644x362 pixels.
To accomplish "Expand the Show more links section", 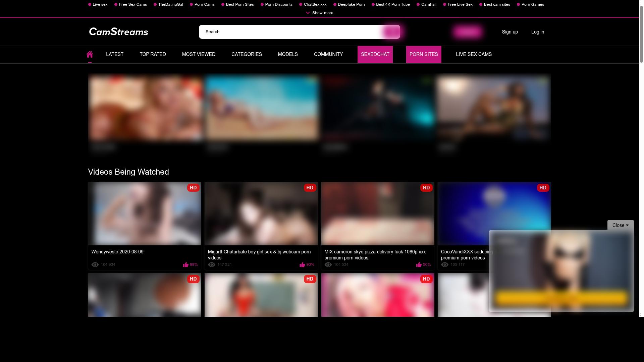I will [x=319, y=13].
